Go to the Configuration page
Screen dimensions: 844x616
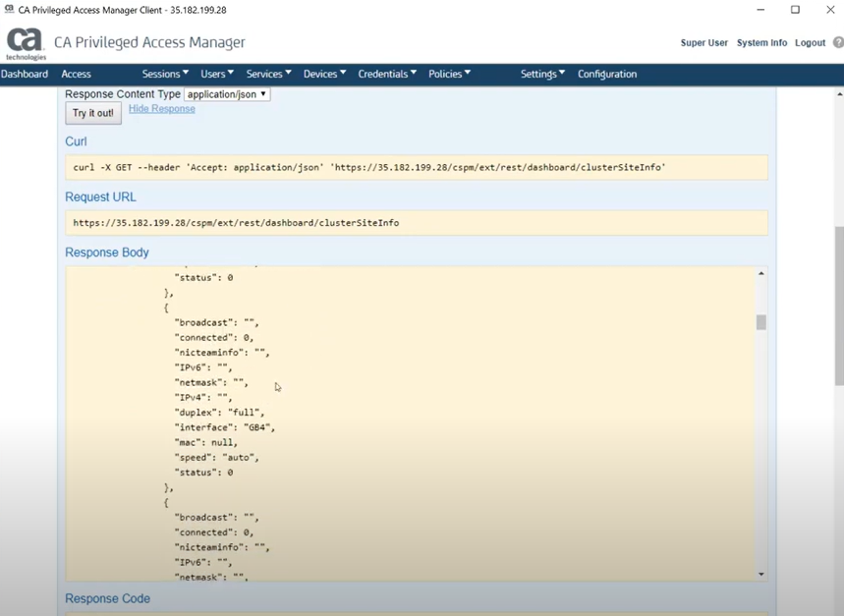tap(606, 73)
